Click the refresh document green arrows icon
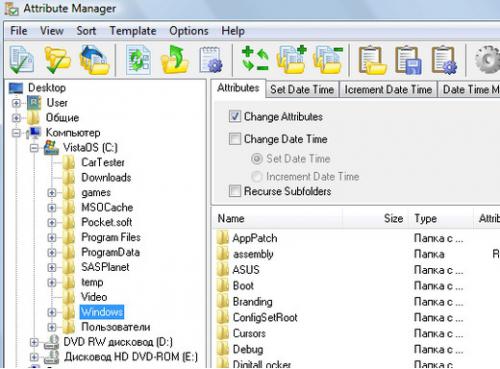This screenshot has height=369, width=500. coord(138,60)
